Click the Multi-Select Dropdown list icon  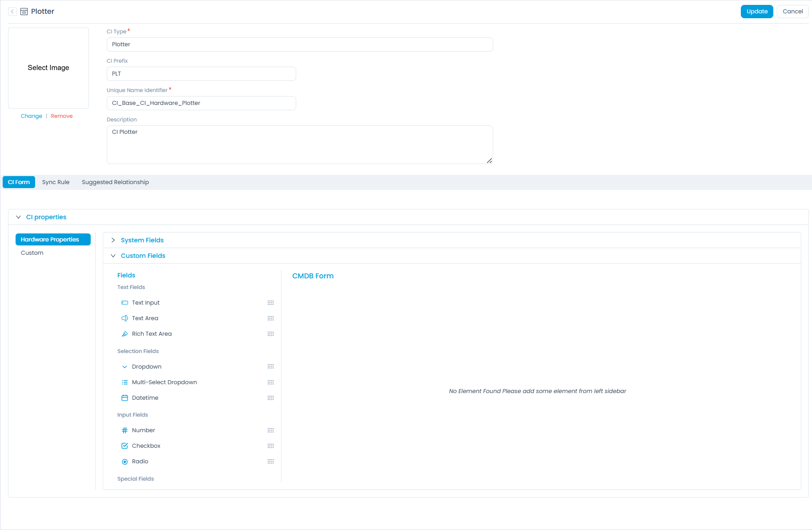pyautogui.click(x=125, y=382)
